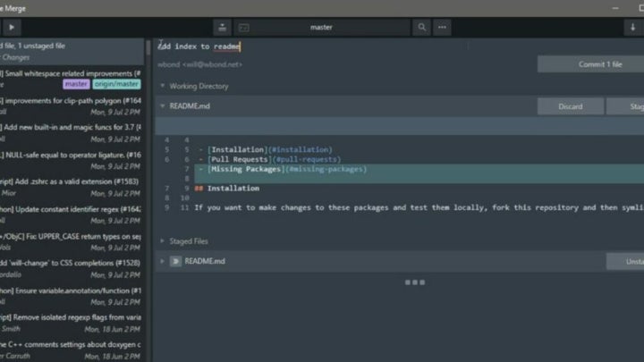Select the origin/master branch tag
Screen dimensions: 644x362
coord(116,84)
